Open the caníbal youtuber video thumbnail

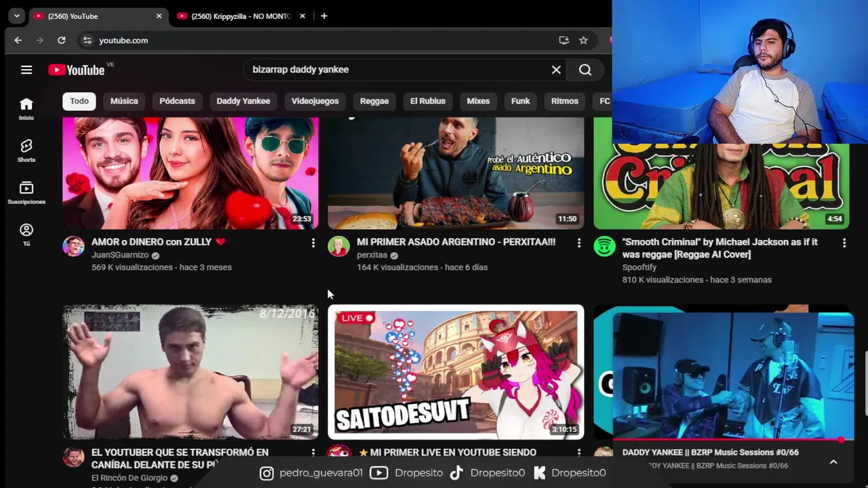click(x=190, y=372)
